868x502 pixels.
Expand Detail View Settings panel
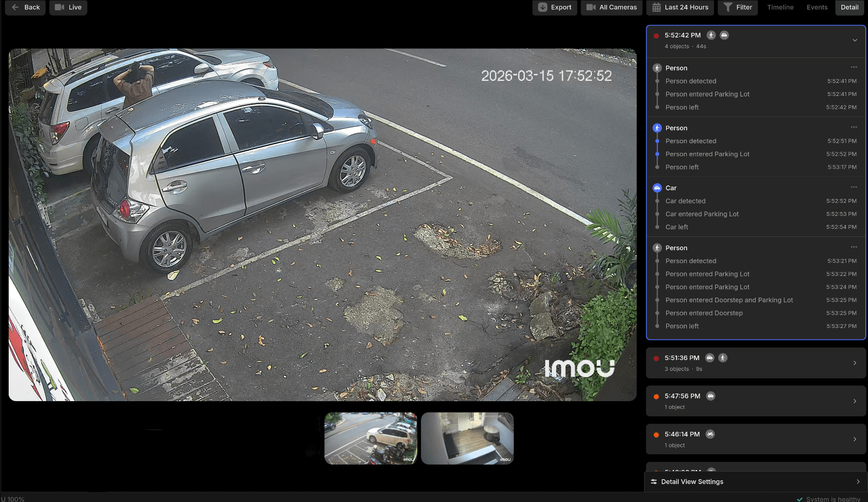(858, 482)
